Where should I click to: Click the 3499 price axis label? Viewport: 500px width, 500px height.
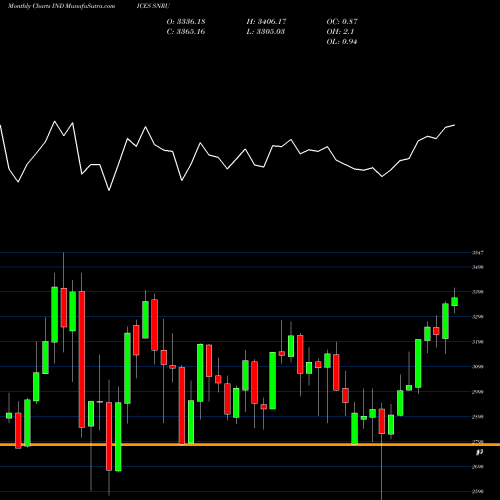(x=478, y=267)
